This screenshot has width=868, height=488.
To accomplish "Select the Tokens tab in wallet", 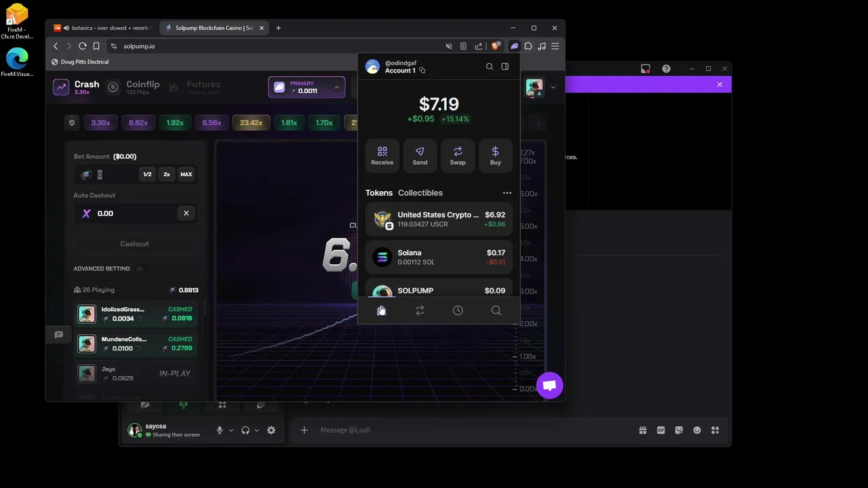I will tap(379, 193).
